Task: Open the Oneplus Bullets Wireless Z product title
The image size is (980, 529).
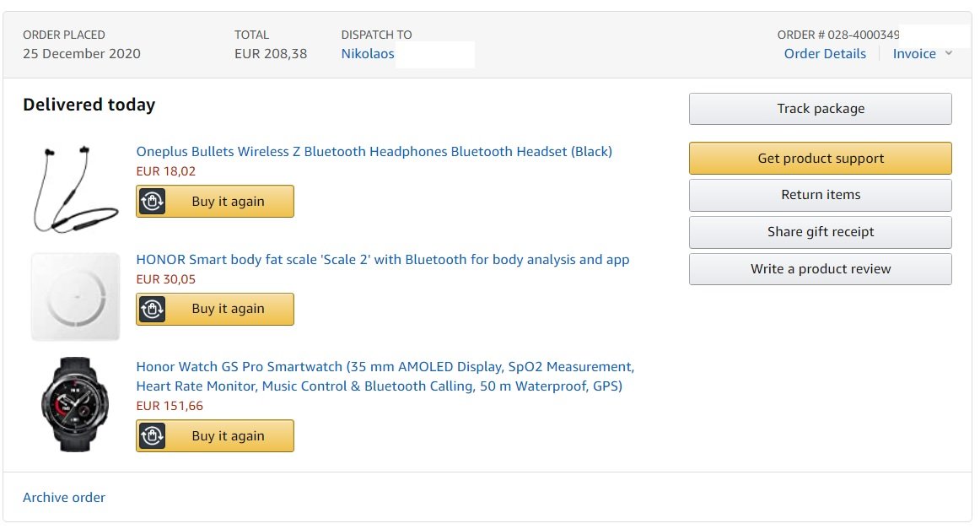Action: point(374,151)
